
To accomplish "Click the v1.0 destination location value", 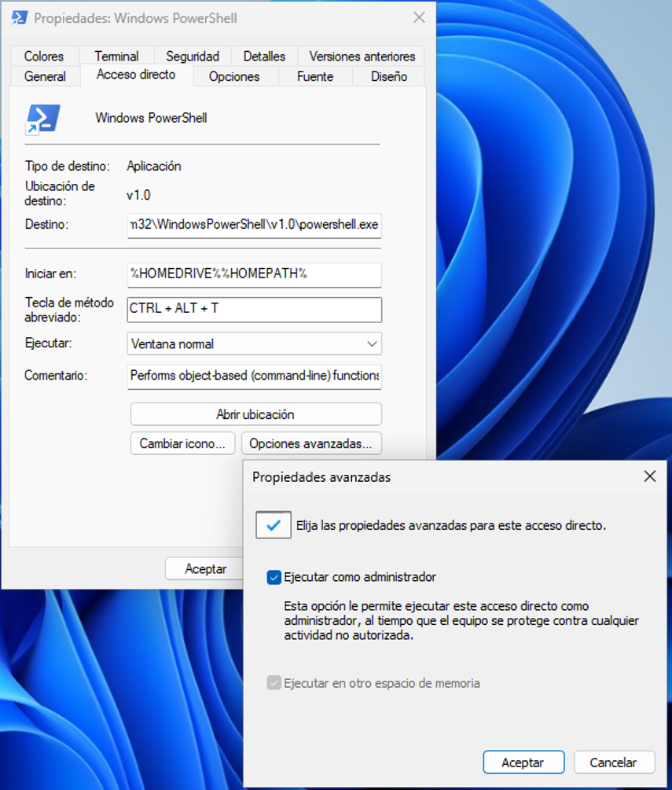I will 138,195.
